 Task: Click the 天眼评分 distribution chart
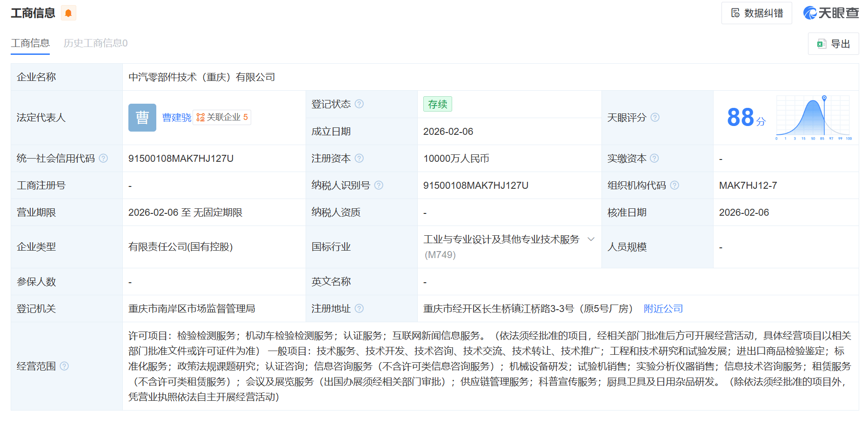tap(813, 118)
